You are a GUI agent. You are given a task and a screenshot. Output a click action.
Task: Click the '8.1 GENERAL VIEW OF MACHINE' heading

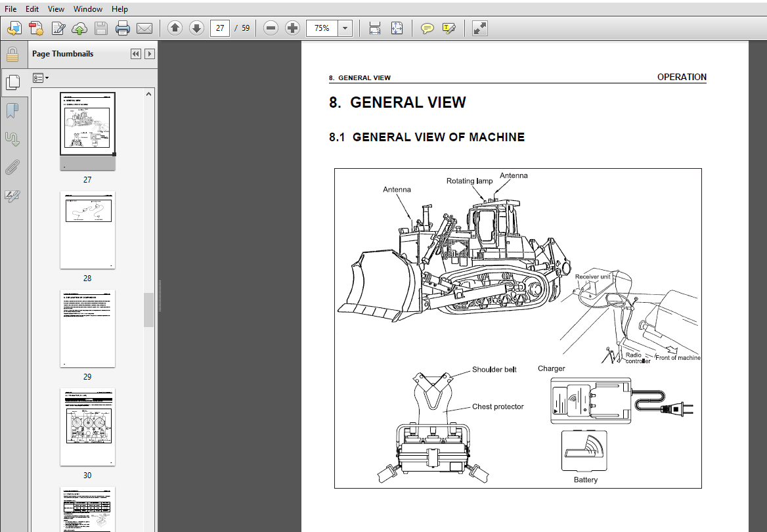click(427, 137)
